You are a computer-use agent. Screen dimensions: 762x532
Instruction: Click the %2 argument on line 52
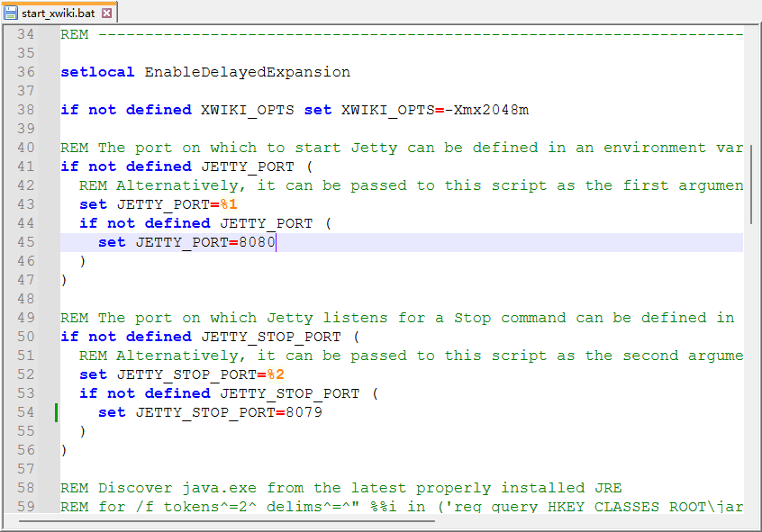[276, 374]
